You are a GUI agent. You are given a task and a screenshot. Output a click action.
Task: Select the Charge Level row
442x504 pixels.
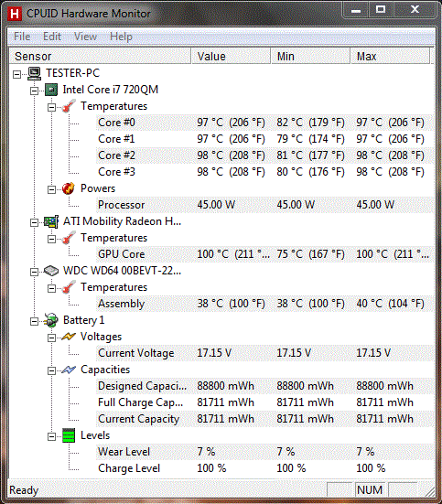point(264,468)
